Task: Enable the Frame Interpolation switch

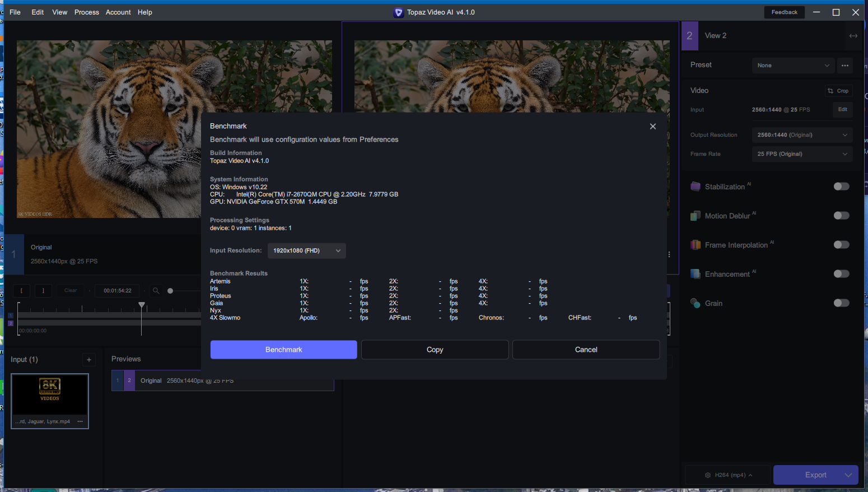Action: point(841,245)
